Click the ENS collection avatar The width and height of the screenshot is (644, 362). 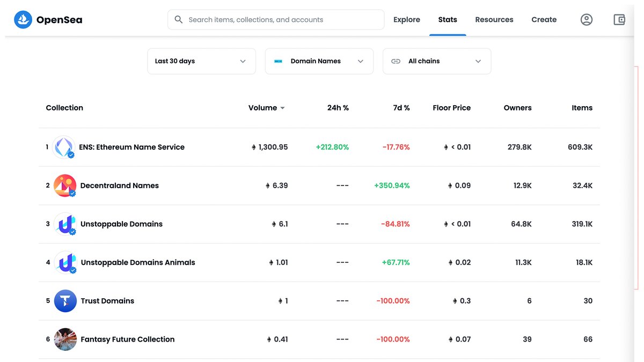(64, 146)
